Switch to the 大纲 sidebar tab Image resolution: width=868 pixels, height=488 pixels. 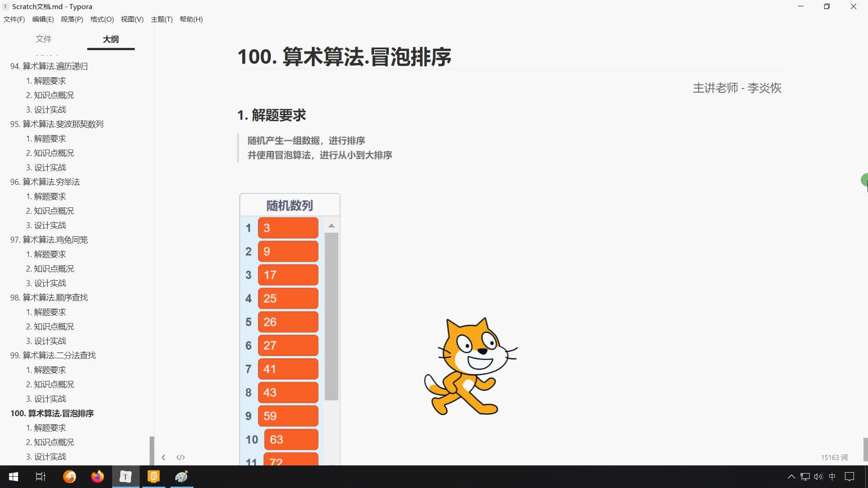pos(111,39)
